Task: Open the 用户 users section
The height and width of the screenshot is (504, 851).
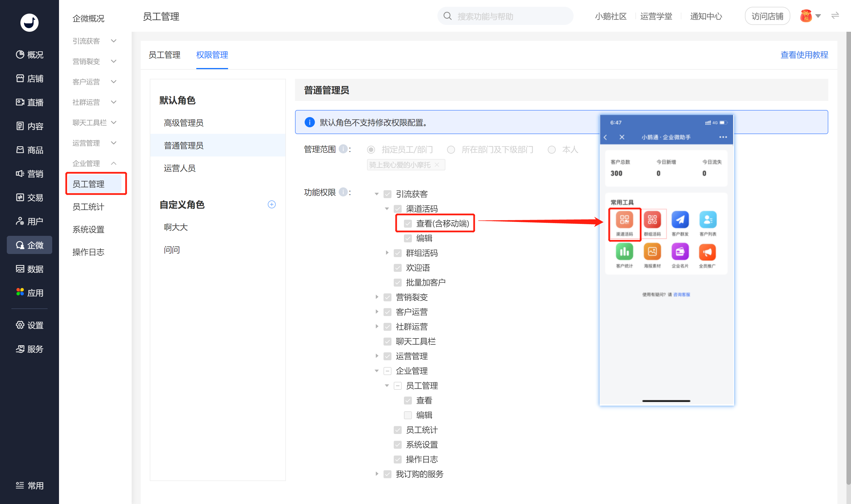Action: click(30, 221)
